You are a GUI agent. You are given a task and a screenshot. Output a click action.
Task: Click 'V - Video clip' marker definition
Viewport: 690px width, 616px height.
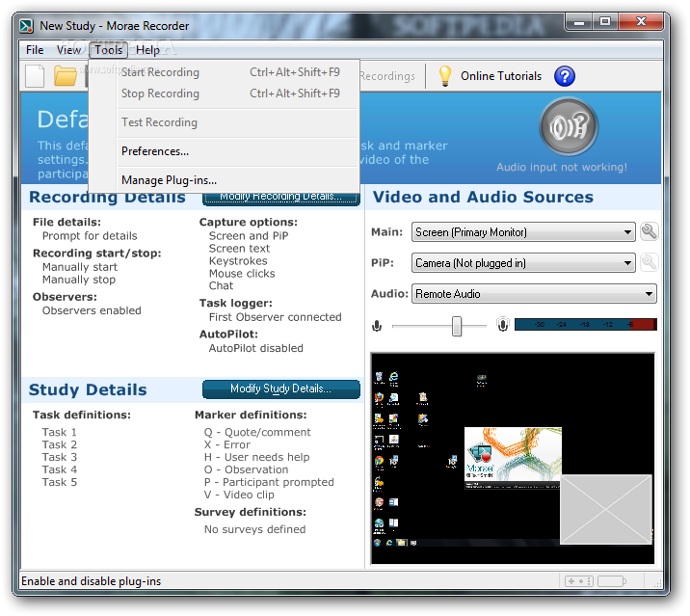(239, 495)
